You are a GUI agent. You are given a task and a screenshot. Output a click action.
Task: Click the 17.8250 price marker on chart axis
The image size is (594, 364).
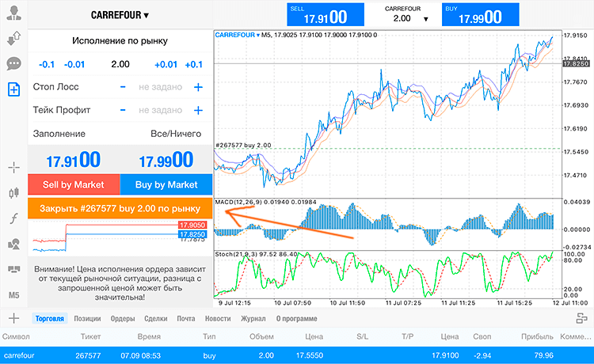point(576,64)
